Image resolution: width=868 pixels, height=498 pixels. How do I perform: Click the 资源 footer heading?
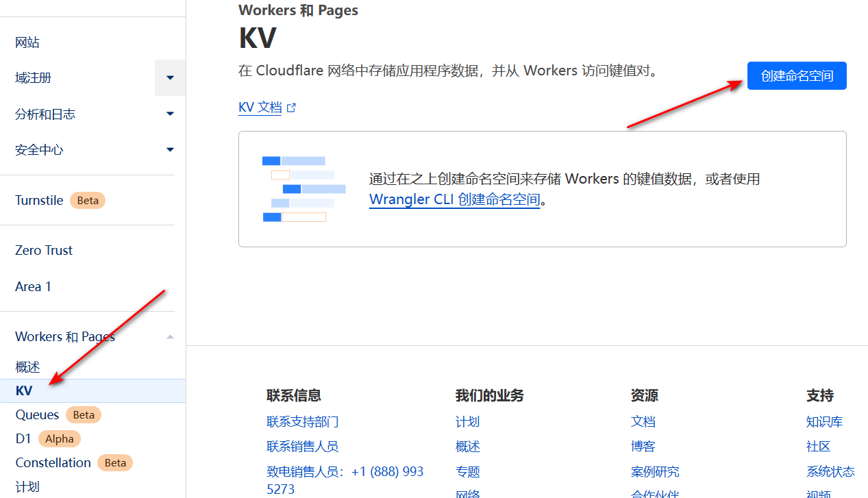[x=645, y=395]
